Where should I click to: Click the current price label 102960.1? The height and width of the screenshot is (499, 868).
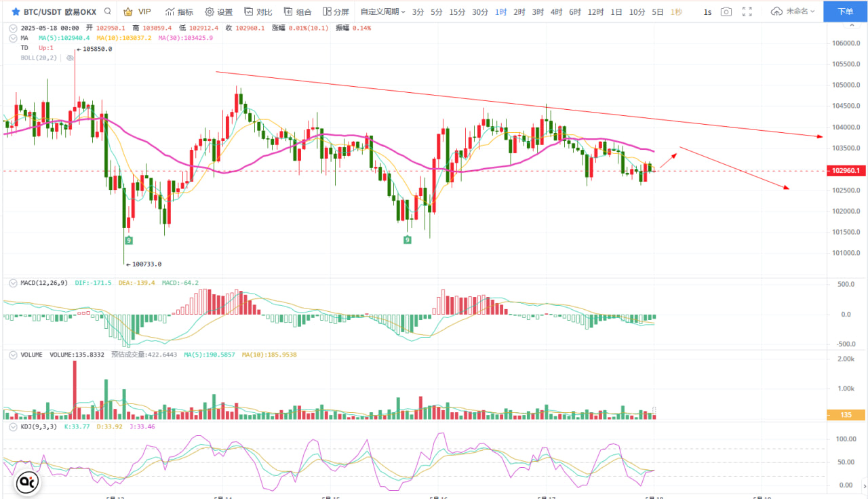[846, 171]
